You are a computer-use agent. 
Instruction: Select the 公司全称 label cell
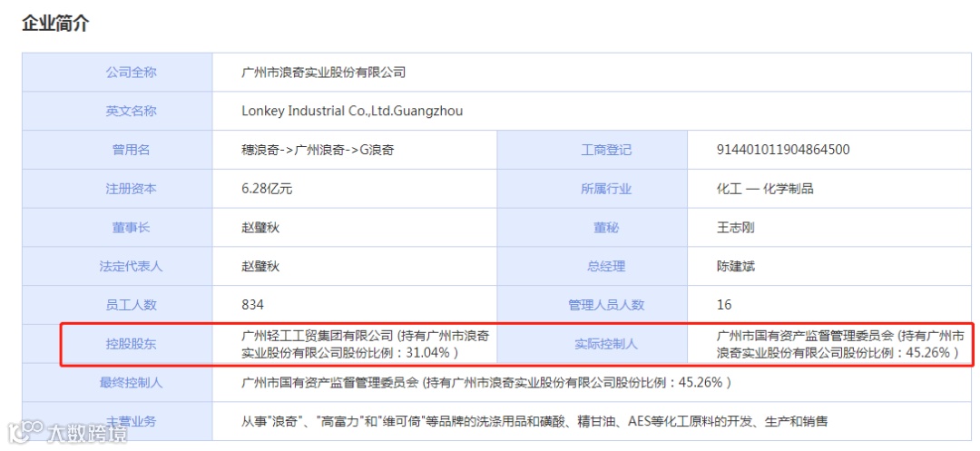(117, 73)
